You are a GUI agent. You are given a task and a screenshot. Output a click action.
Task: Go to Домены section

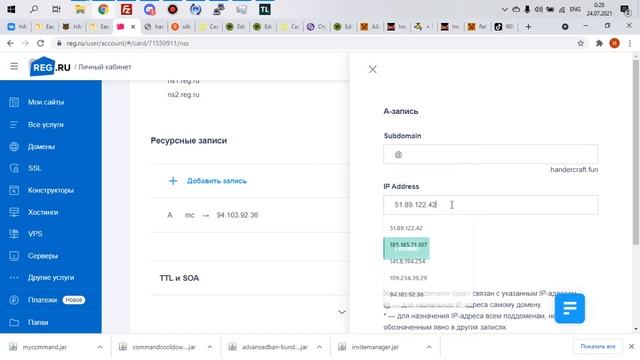(41, 147)
